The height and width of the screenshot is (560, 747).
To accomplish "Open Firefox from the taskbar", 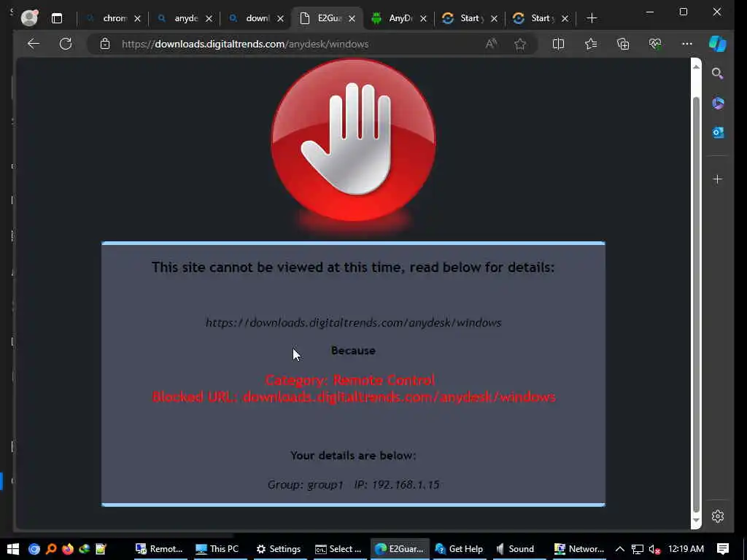I will coord(68,549).
